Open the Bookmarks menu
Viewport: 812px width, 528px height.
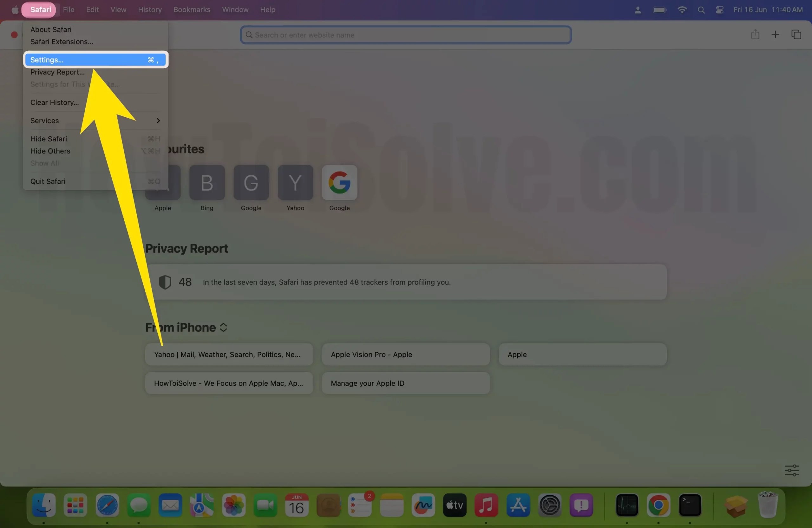[191, 10]
